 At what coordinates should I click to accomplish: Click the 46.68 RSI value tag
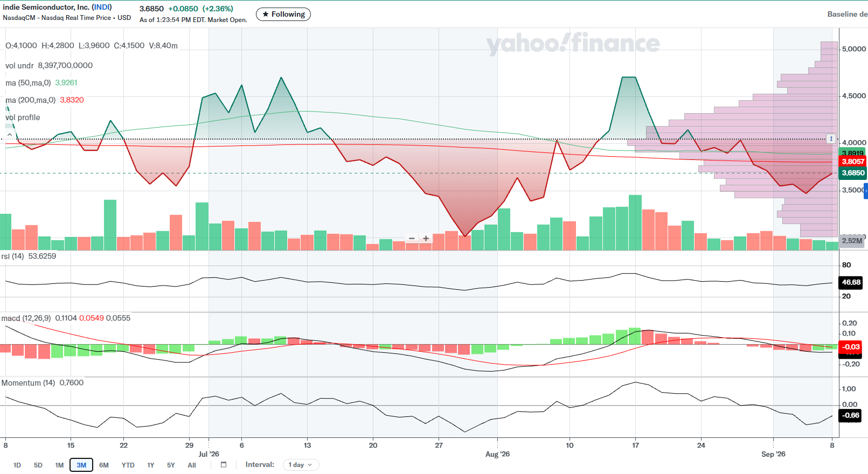851,282
